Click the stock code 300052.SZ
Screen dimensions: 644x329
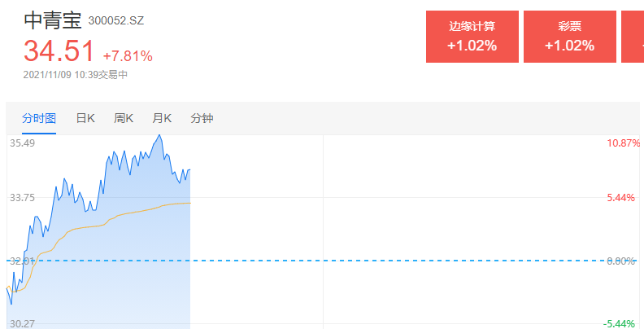[x=116, y=20]
